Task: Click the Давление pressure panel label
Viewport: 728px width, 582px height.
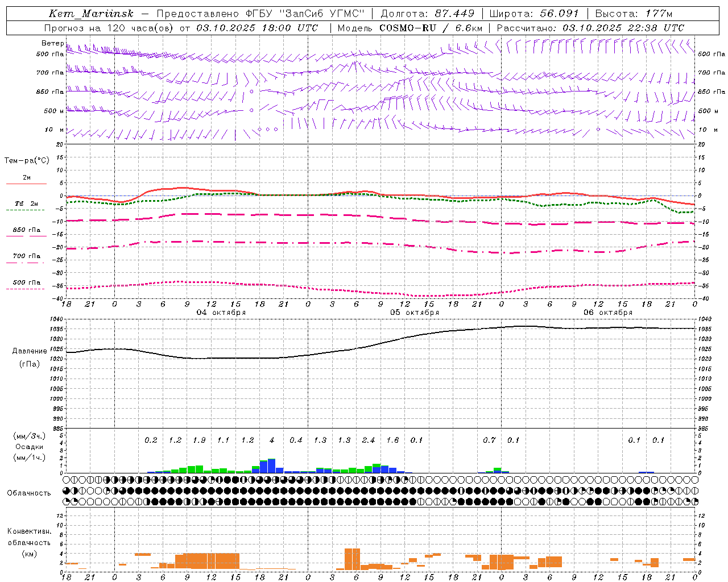Action: pos(28,351)
